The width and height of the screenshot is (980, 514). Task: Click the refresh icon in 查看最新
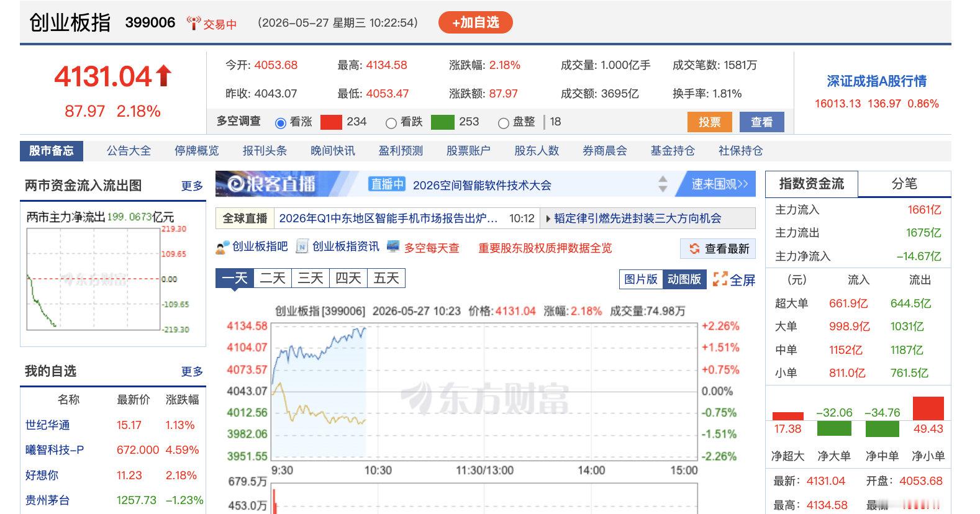pyautogui.click(x=694, y=249)
